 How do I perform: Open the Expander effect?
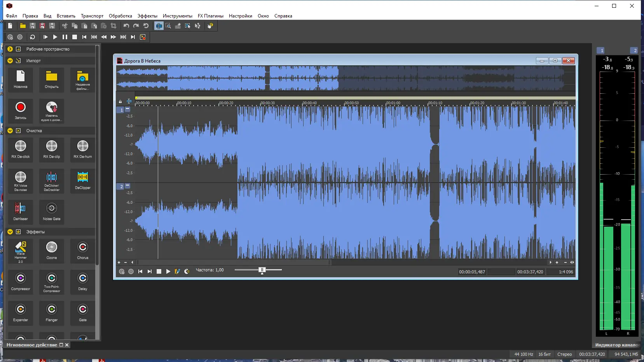point(21,313)
